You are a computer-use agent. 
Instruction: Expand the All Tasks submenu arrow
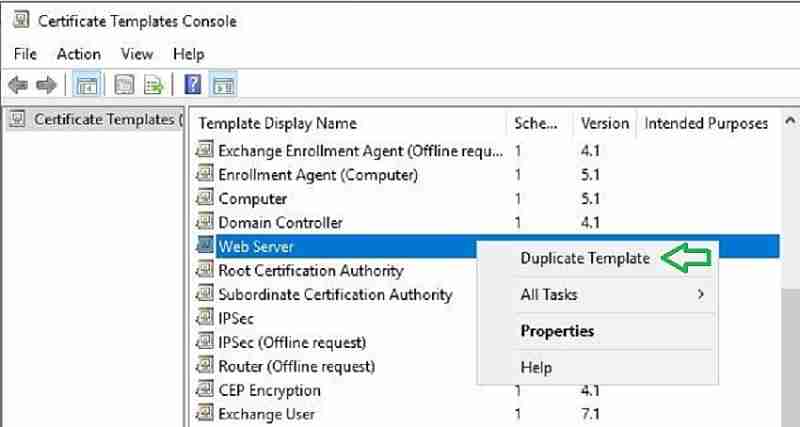[701, 294]
